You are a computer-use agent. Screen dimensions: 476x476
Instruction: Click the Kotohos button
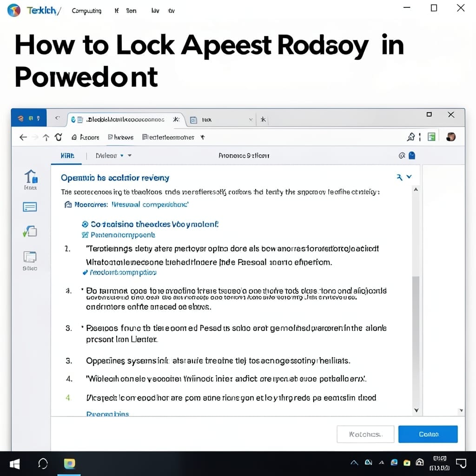point(365,434)
